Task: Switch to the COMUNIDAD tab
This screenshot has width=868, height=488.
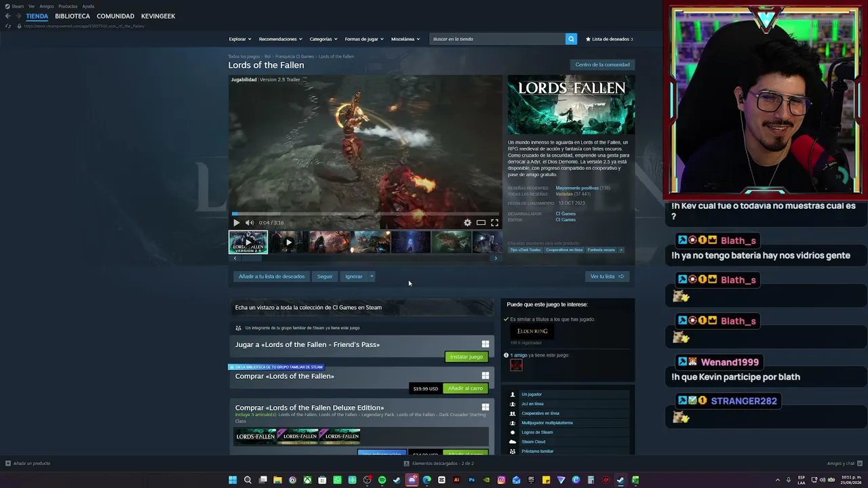Action: (x=115, y=16)
